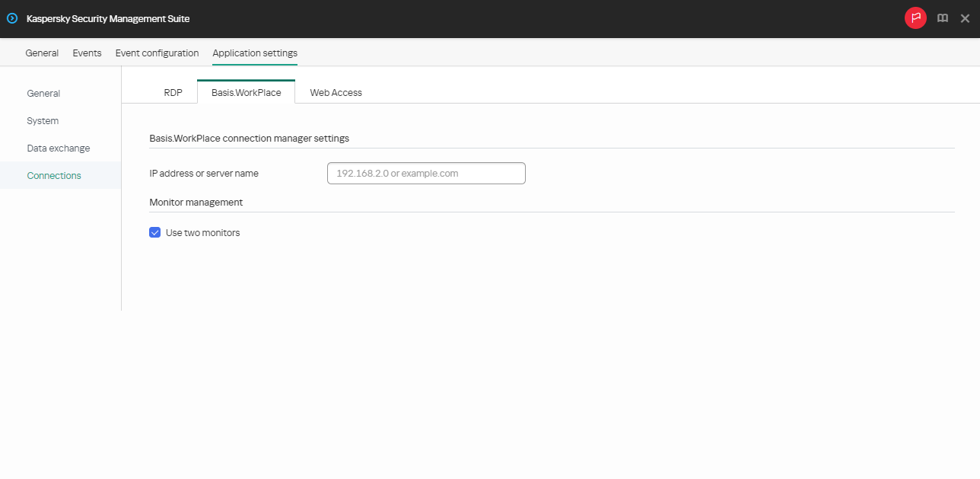Open the Data exchange settings section

click(x=56, y=148)
